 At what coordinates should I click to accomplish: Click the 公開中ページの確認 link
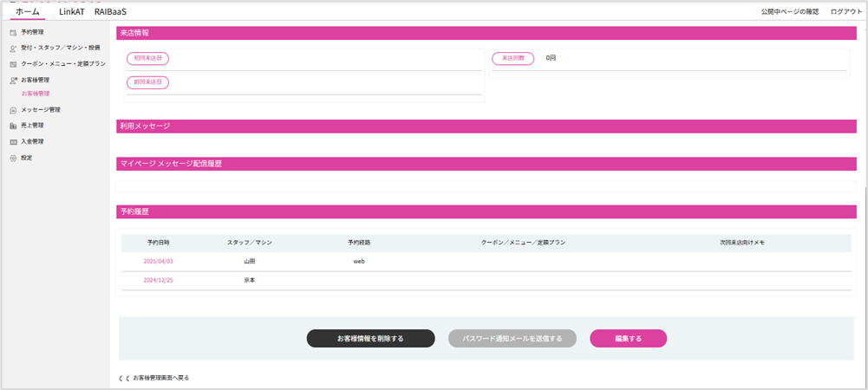click(x=789, y=12)
